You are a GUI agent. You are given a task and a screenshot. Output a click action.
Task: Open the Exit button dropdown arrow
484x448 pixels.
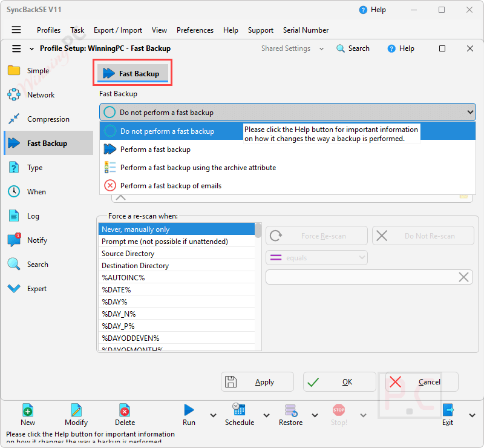[473, 415]
